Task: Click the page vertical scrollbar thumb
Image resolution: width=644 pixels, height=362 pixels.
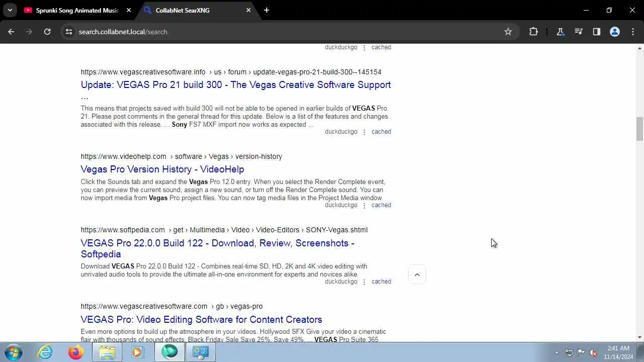Action: [x=639, y=129]
